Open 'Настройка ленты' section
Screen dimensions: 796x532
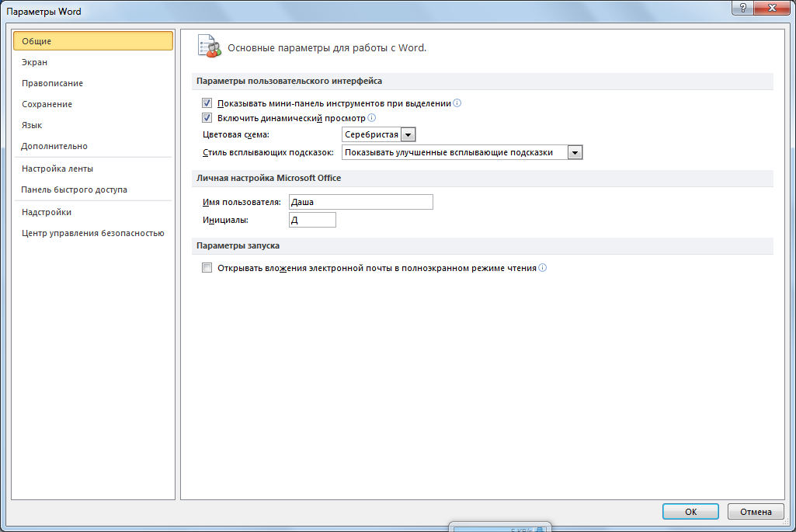coord(93,169)
